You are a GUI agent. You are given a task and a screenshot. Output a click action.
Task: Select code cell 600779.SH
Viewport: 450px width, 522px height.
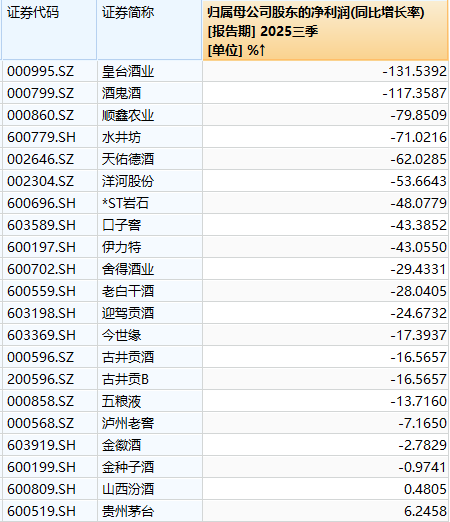(x=49, y=137)
